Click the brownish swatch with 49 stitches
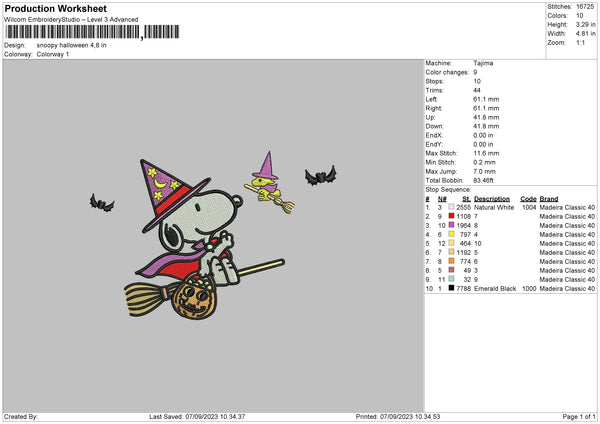 (x=452, y=270)
